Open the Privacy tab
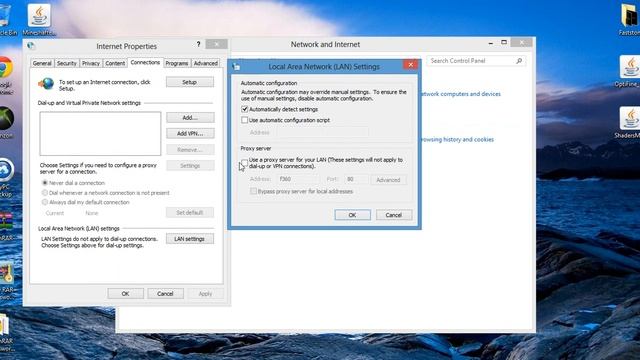Screen dimensions: 640x360 point(91,63)
